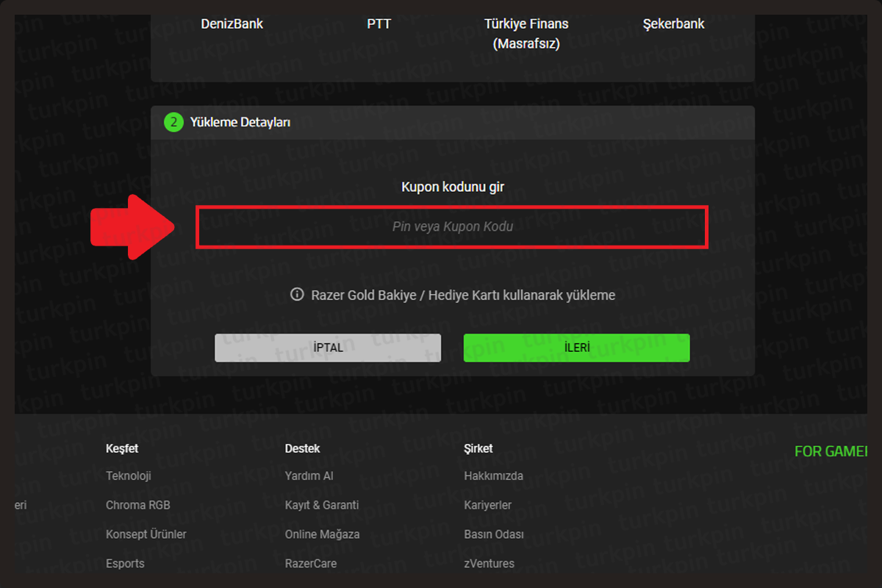
Task: Click the Kupon kodunu gir label
Action: [453, 187]
